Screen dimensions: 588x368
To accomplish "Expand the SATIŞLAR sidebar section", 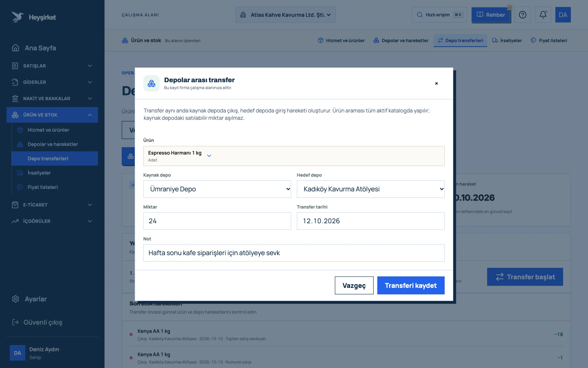I will [52, 66].
